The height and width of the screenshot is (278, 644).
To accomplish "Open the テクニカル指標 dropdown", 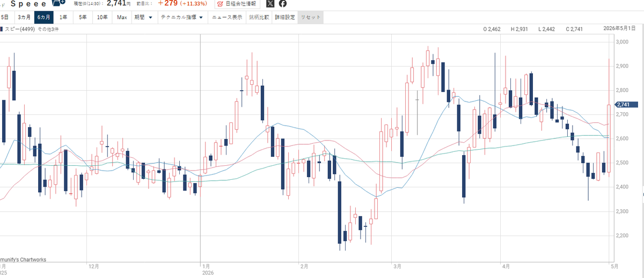I will click(x=182, y=17).
